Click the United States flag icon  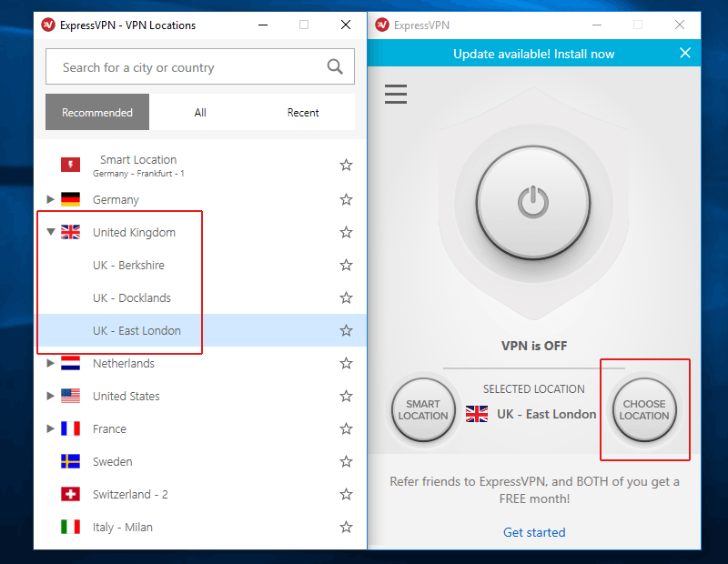click(x=71, y=396)
